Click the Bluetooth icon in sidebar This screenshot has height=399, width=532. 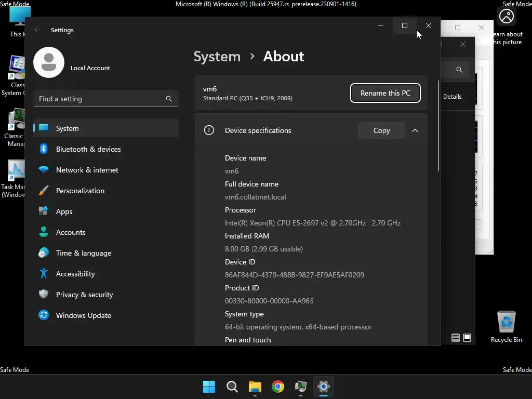(44, 149)
